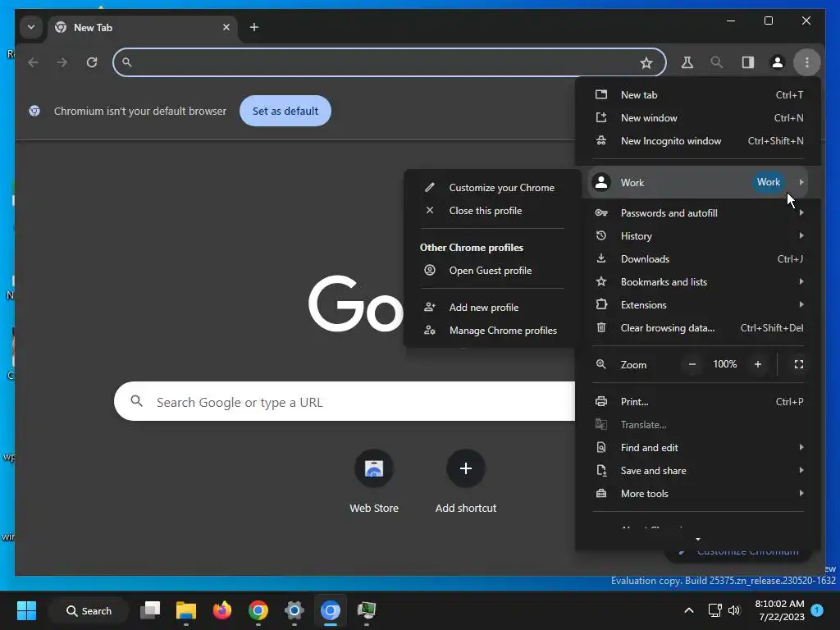840x630 pixels.
Task: Click the browser back arrow
Action: [x=33, y=62]
